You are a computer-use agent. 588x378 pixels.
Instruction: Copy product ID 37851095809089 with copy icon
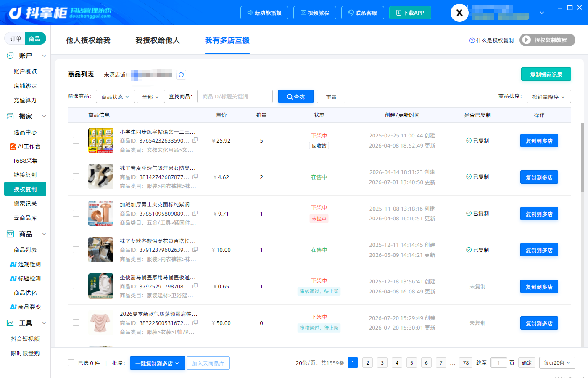(x=195, y=214)
